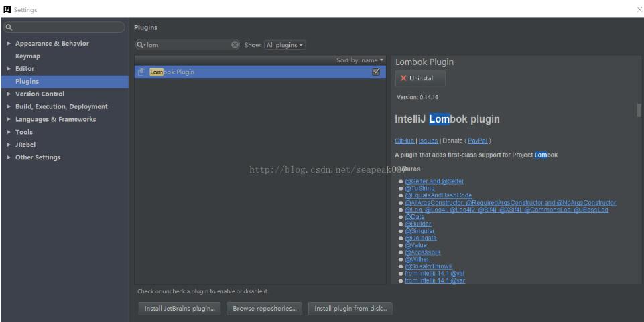Open the Issues link

click(428, 141)
